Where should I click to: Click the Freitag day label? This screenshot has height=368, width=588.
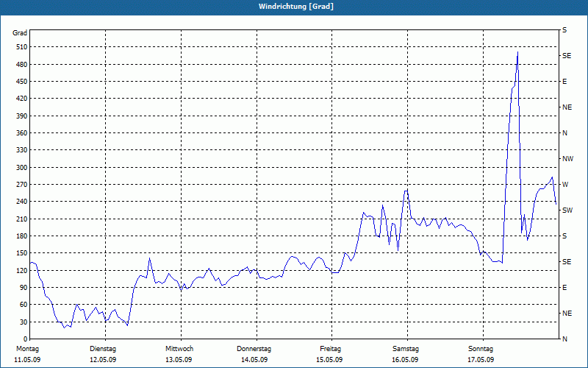click(x=330, y=349)
